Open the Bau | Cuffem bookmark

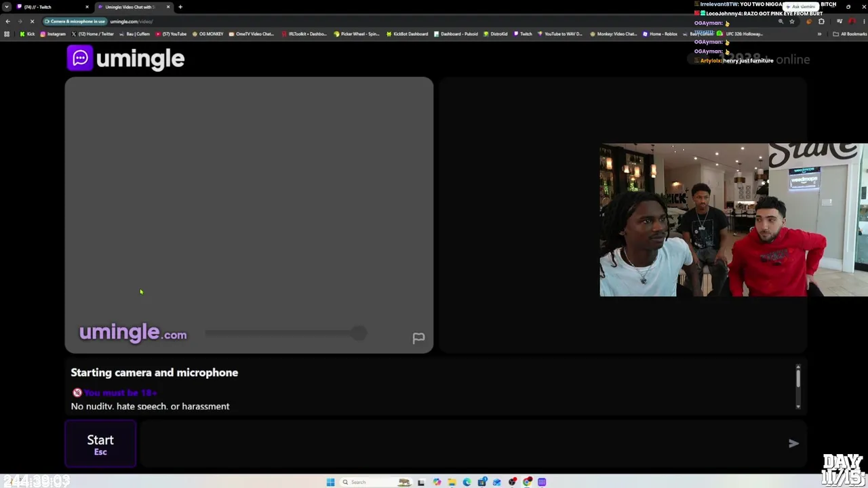pyautogui.click(x=134, y=34)
